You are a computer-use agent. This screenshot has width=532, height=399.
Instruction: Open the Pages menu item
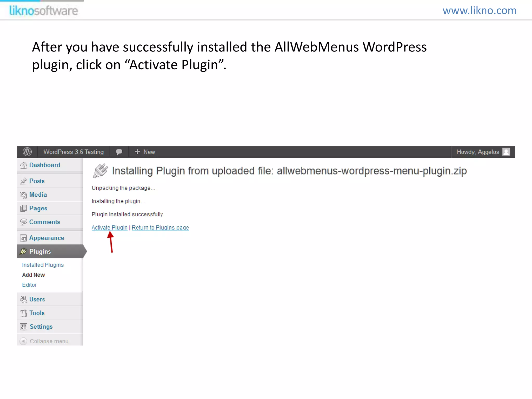38,208
